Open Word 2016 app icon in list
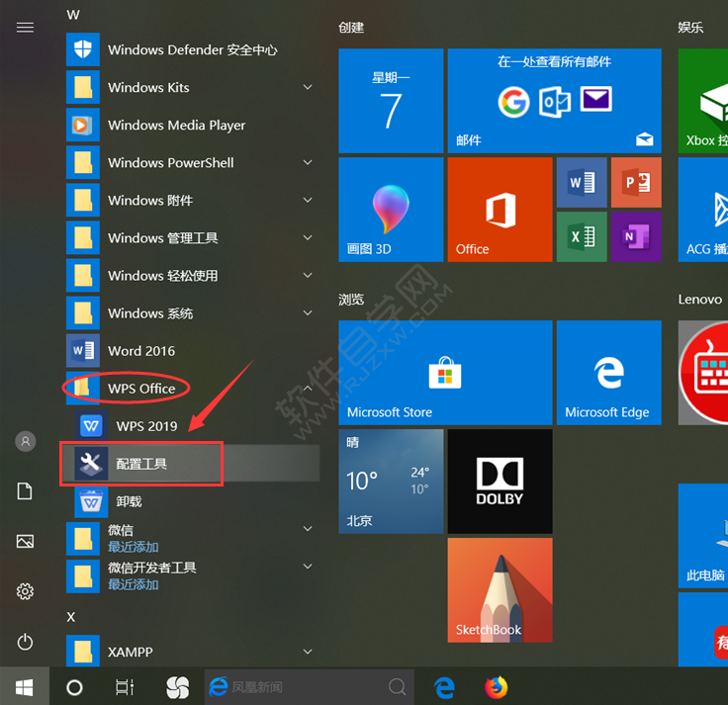Screen dimensions: 728x705 (83, 350)
